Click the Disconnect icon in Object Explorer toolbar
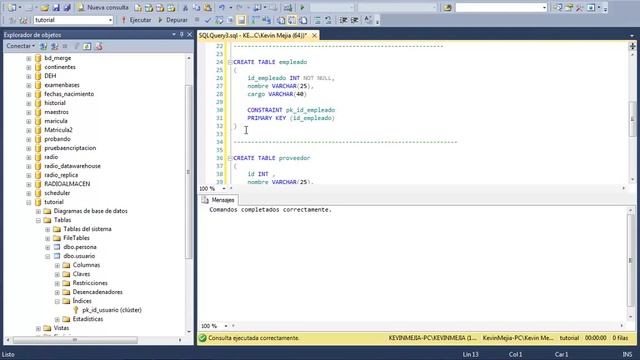Screen dimensions: 640x360 click(54, 47)
